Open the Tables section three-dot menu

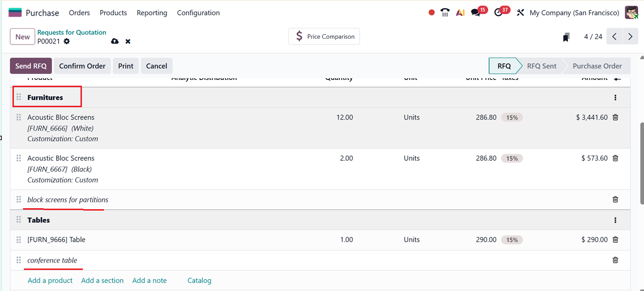point(615,220)
